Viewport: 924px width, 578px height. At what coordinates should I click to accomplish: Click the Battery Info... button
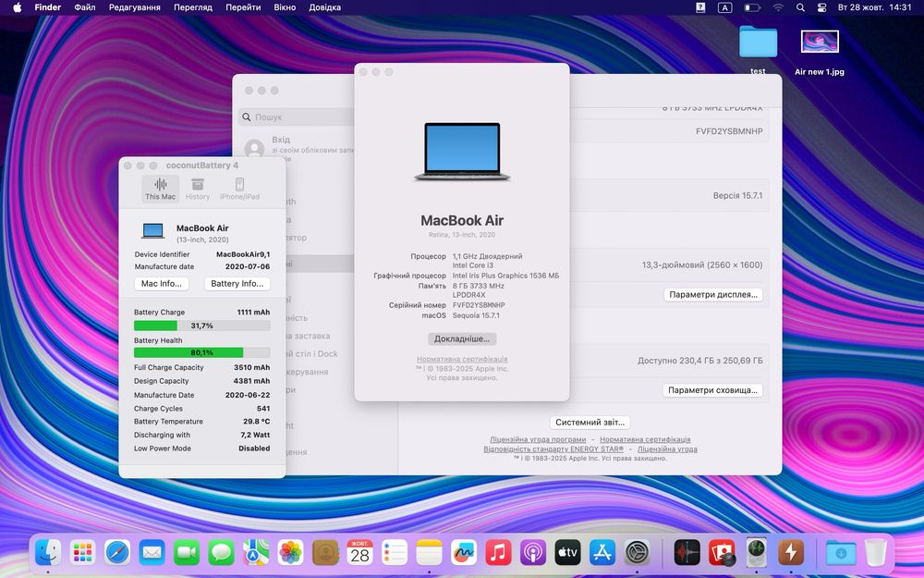pos(237,284)
